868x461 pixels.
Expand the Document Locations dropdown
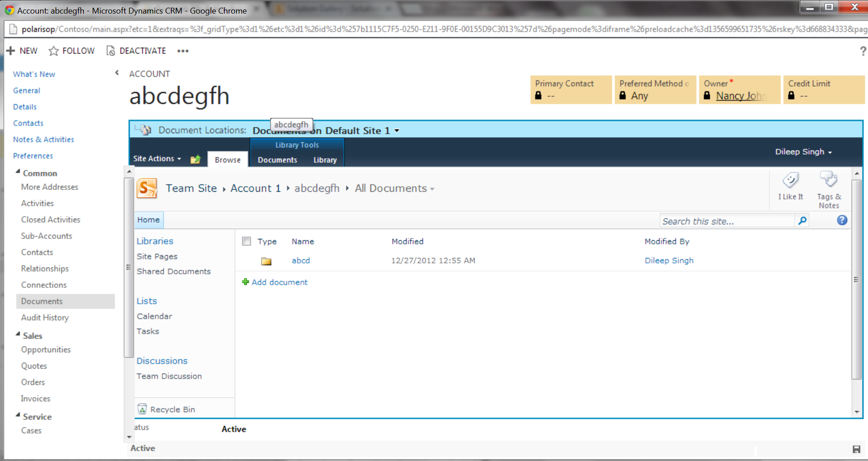(x=397, y=131)
